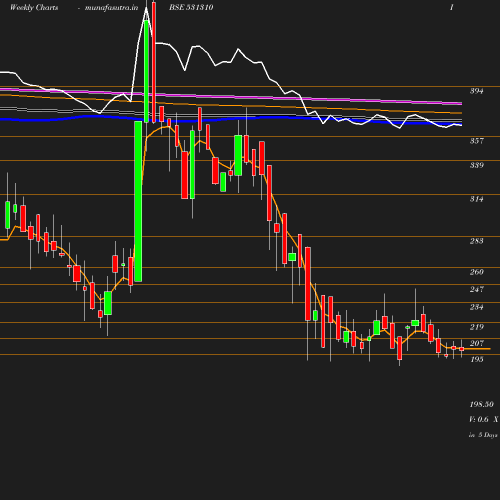Image resolution: width=500 pixels, height=500 pixels.
Task: Click the 207 price axis label
Action: pos(476,343)
